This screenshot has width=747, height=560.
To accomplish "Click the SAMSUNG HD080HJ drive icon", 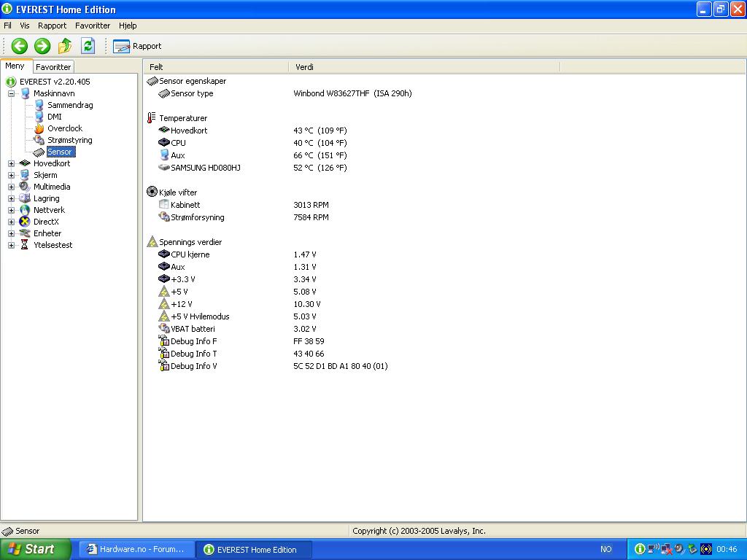I will click(x=164, y=168).
